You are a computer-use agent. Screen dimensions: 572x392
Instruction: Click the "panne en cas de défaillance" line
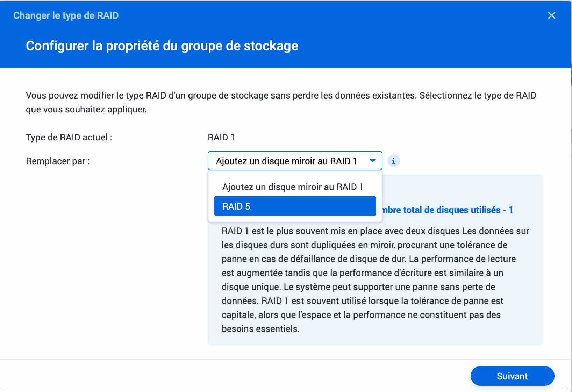tap(369, 259)
